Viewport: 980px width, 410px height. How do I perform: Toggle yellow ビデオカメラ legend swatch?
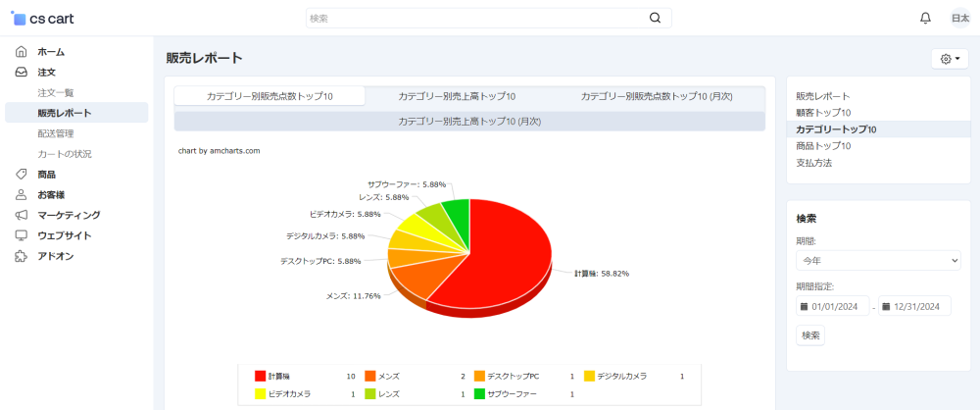(260, 394)
